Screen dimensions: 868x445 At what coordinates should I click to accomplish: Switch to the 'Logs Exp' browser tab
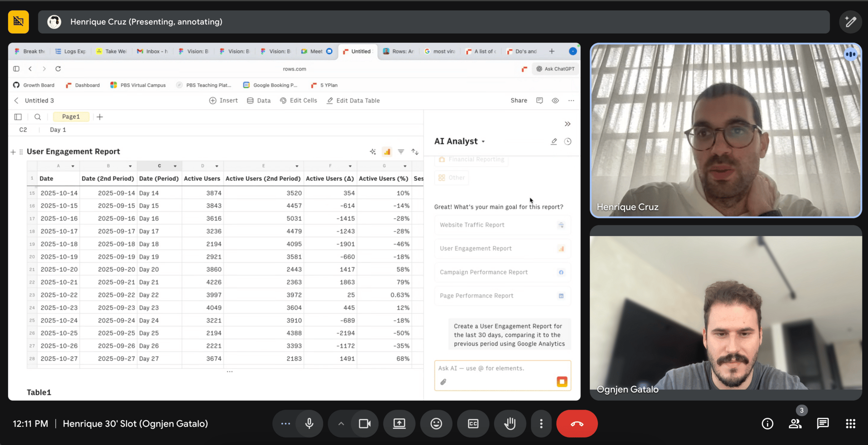(71, 52)
